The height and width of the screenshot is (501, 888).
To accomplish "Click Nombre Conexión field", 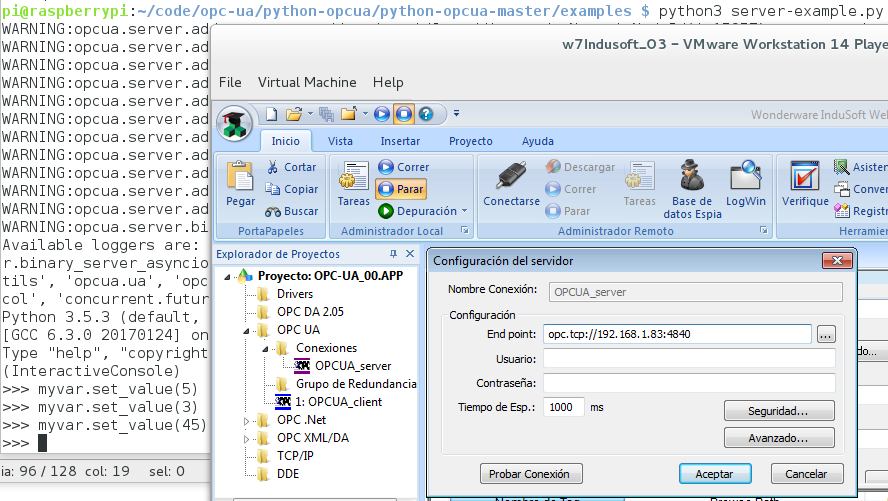I will point(695,292).
